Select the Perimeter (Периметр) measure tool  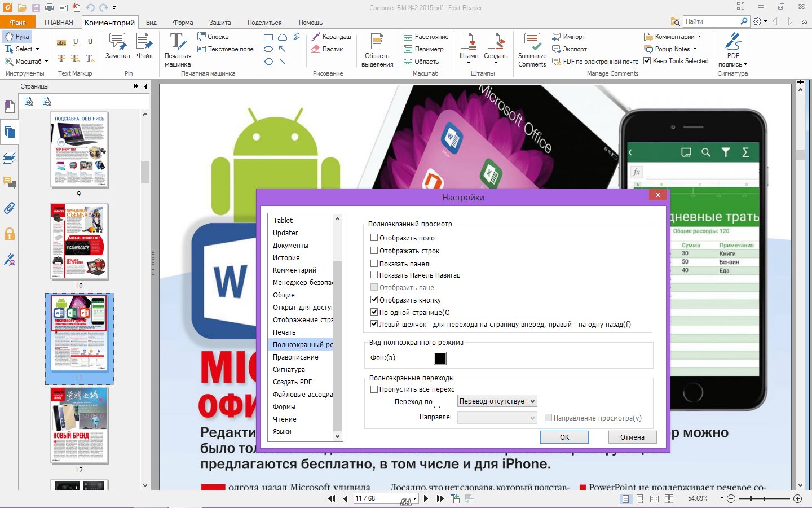coord(423,49)
